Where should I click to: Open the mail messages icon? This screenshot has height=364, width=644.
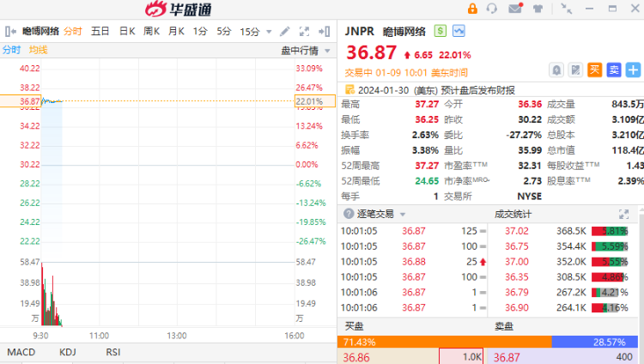tap(515, 9)
